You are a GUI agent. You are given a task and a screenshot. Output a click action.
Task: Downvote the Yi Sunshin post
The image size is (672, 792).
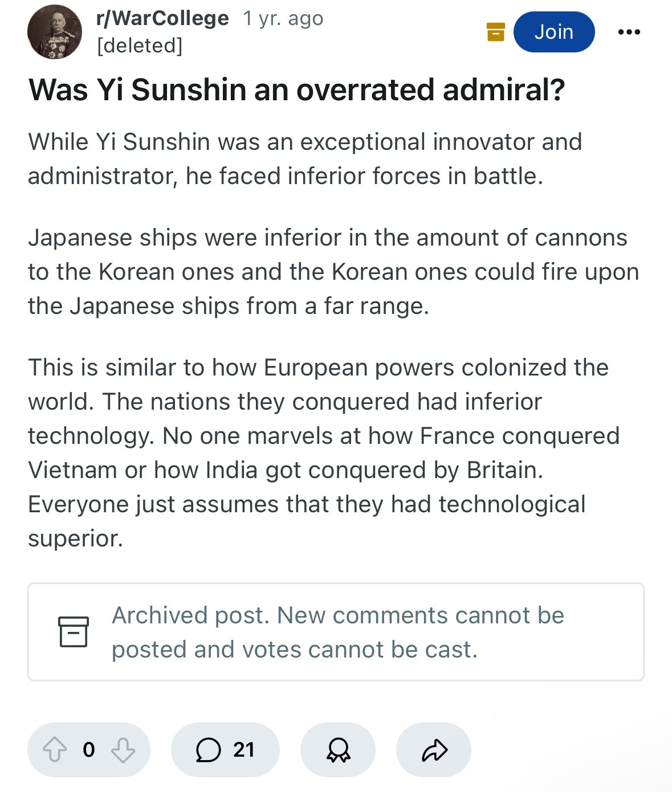pos(123,750)
